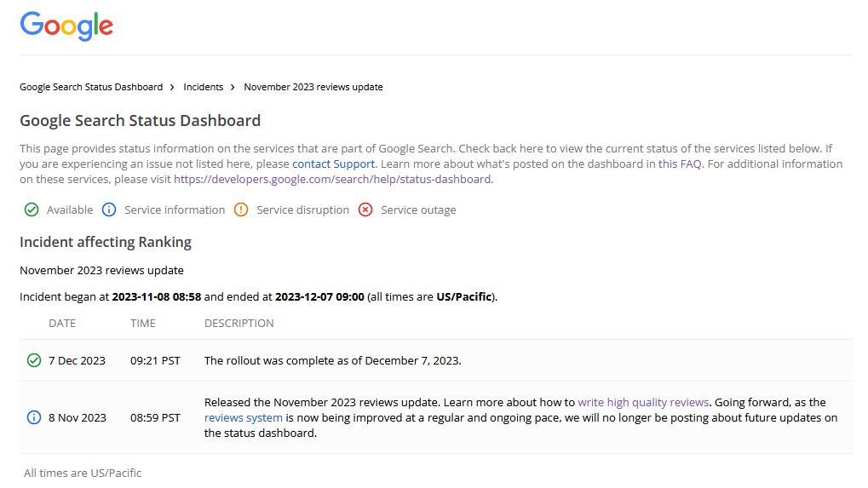Open the this FAQ link
The width and height of the screenshot is (868, 488).
(680, 164)
